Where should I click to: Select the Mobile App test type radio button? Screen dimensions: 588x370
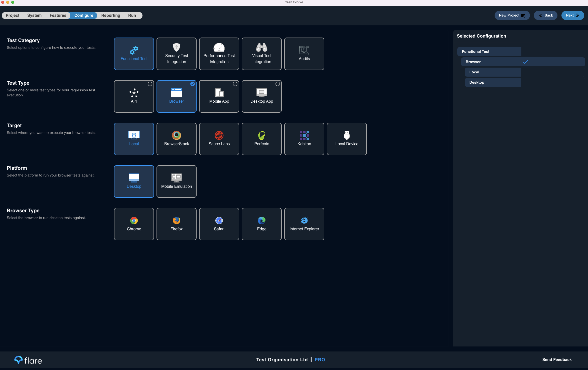point(235,84)
